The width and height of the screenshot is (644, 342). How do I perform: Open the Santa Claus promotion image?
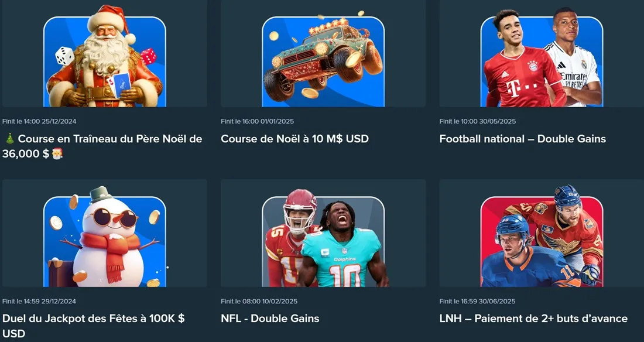105,56
